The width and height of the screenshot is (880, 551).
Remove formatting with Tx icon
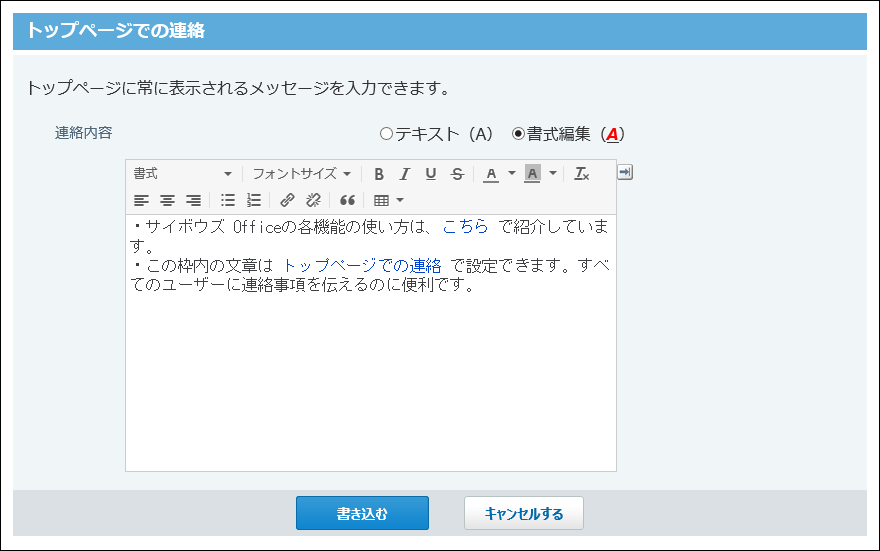tap(581, 174)
